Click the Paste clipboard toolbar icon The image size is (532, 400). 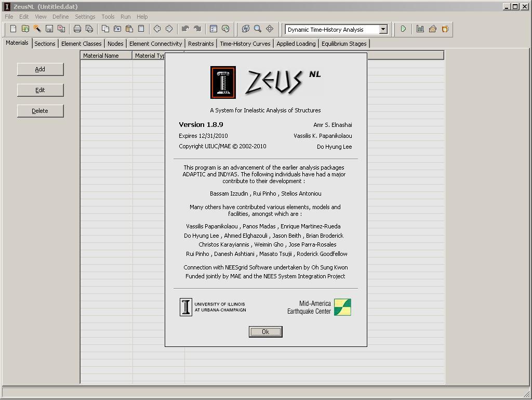point(129,29)
